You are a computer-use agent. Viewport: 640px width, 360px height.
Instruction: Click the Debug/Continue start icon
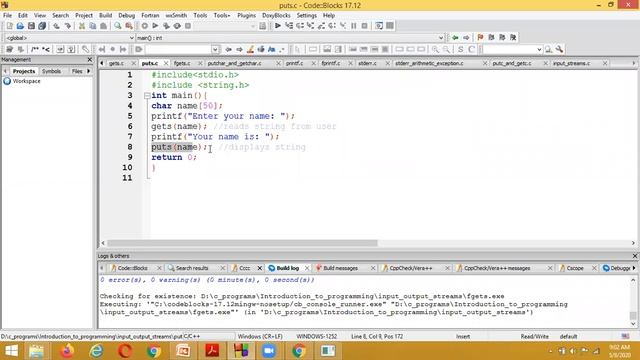point(278,26)
